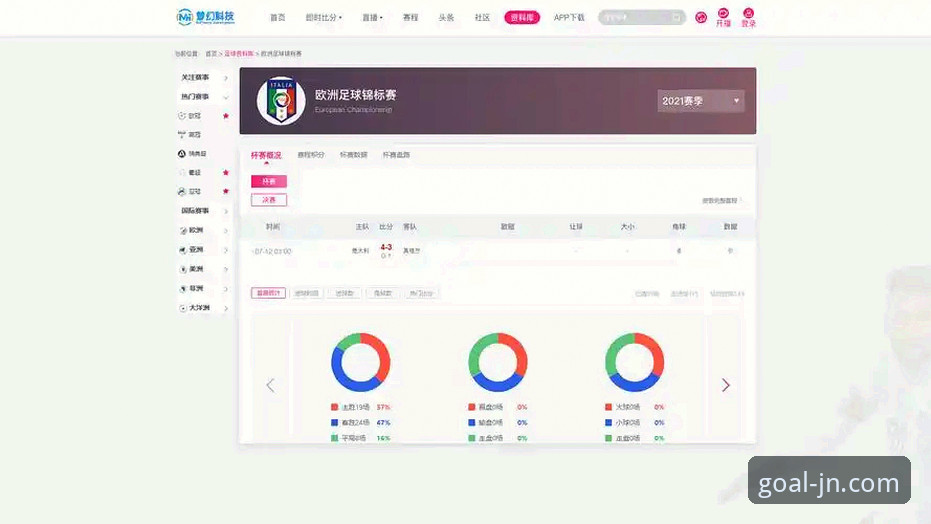Screen dimensions: 931x524
Task: Open the 首页 breadcrumb link
Action: (211, 53)
